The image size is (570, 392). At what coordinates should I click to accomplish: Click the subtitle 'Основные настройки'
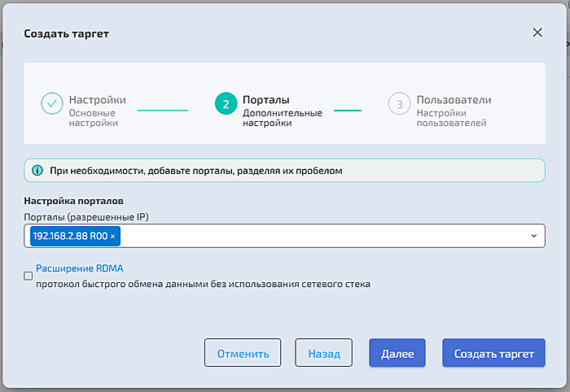coord(94,118)
